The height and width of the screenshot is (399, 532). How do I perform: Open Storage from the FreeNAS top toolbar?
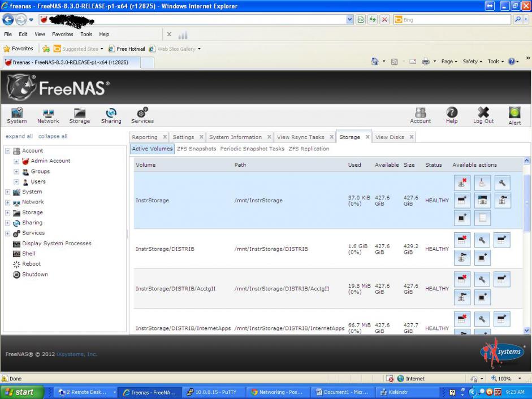tap(79, 116)
